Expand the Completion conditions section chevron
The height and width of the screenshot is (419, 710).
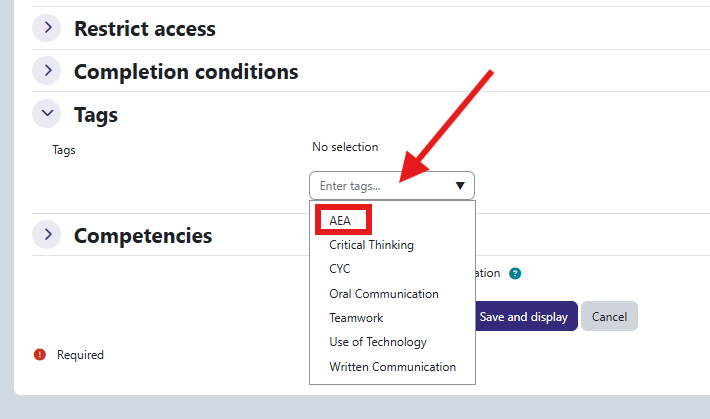click(47, 71)
